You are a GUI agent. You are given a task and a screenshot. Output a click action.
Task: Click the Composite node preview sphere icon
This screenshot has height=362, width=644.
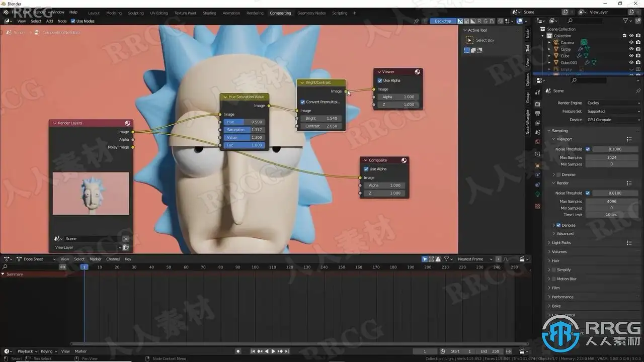pos(404,160)
